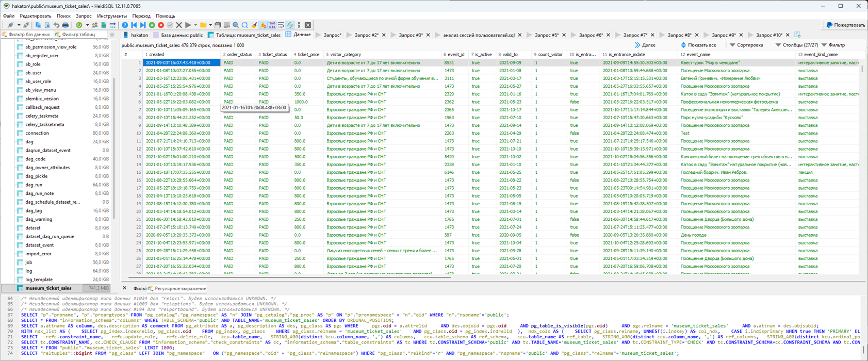Viewport: 868px width, 361px height.
Task: Click the new query tab icon
Action: 797,35
